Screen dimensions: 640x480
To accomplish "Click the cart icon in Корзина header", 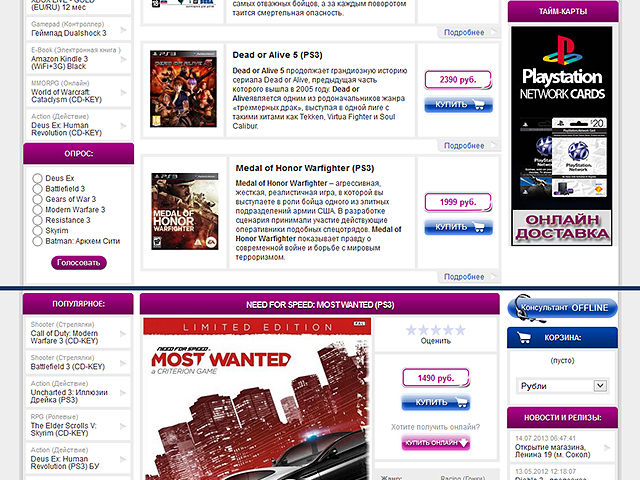I will [x=521, y=338].
